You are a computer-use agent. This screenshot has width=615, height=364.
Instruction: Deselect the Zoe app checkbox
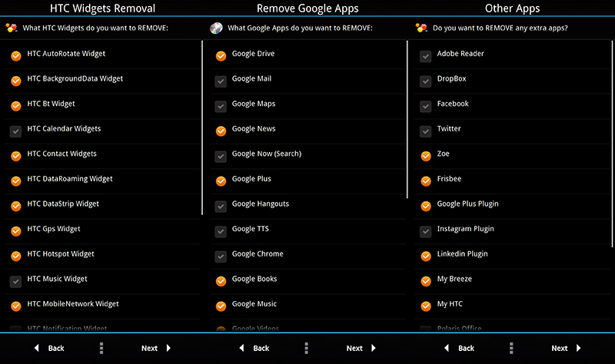(x=425, y=155)
